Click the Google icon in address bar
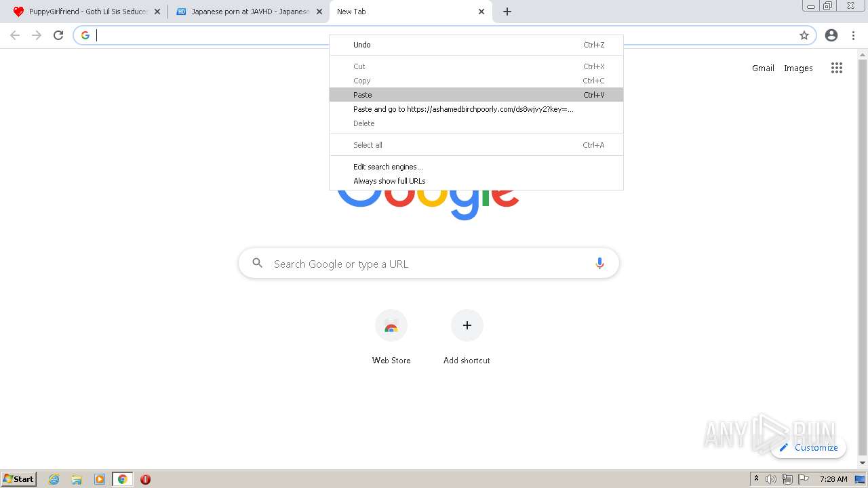 click(85, 35)
